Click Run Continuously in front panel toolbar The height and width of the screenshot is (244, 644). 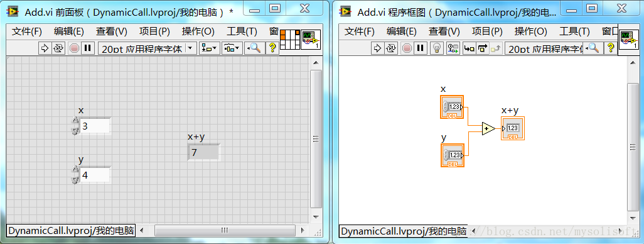pyautogui.click(x=58, y=48)
